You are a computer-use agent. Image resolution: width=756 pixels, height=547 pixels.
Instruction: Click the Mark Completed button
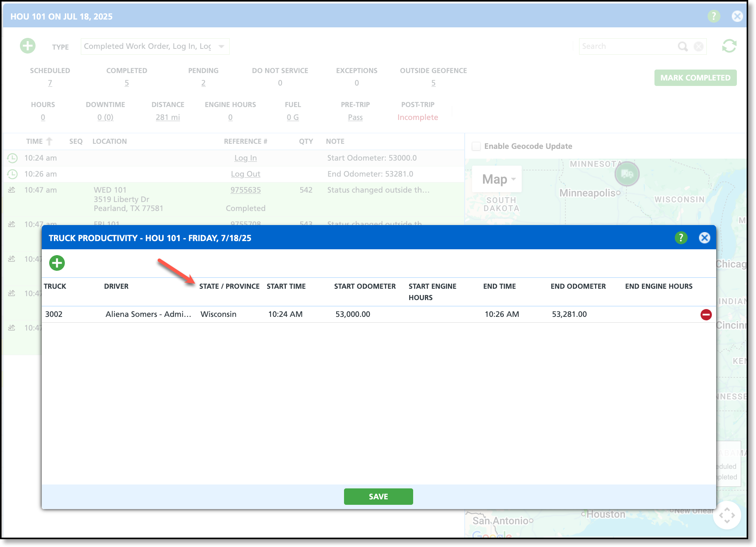tap(695, 78)
